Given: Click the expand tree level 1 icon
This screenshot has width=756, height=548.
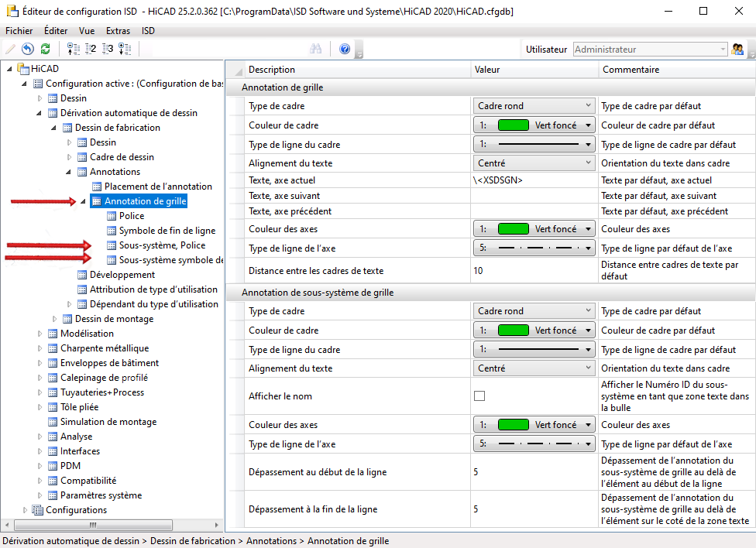Looking at the screenshot, I should point(74,49).
